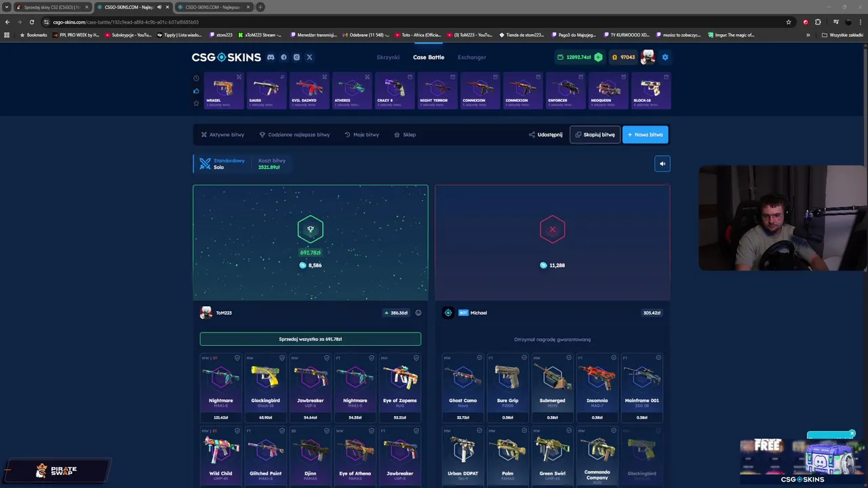Open the settings gear in header
Screen dimensions: 868x488
[665, 57]
